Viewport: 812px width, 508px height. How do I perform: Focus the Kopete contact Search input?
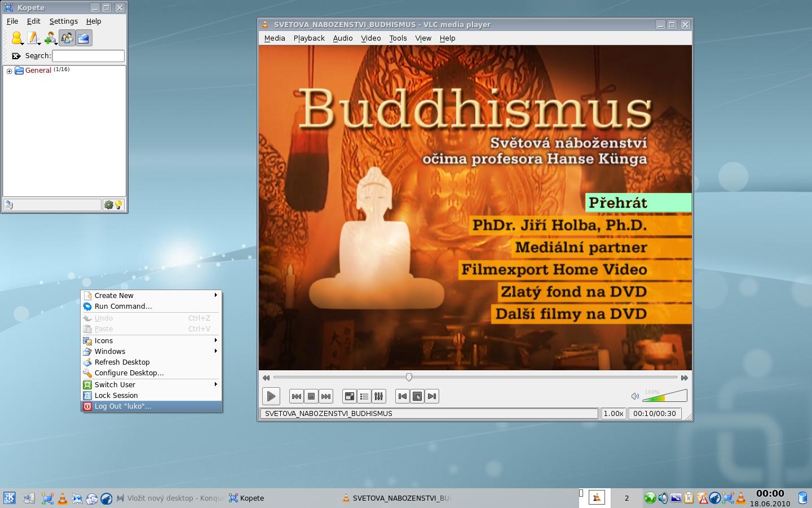coord(89,56)
